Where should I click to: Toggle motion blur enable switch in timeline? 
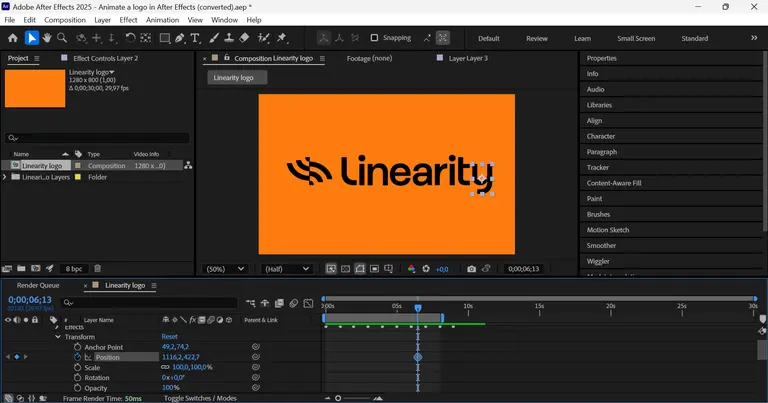pyautogui.click(x=293, y=304)
